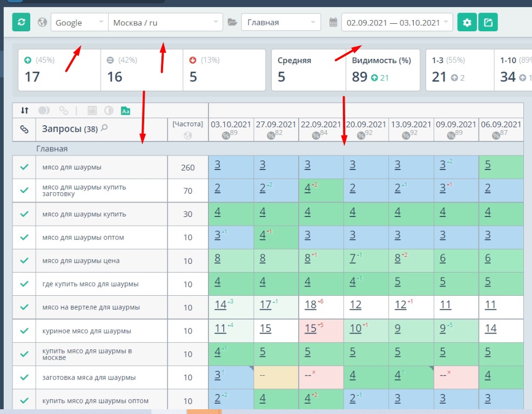Open the Google search engine dropdown
Viewport: 532px width, 414px height.
tap(79, 22)
